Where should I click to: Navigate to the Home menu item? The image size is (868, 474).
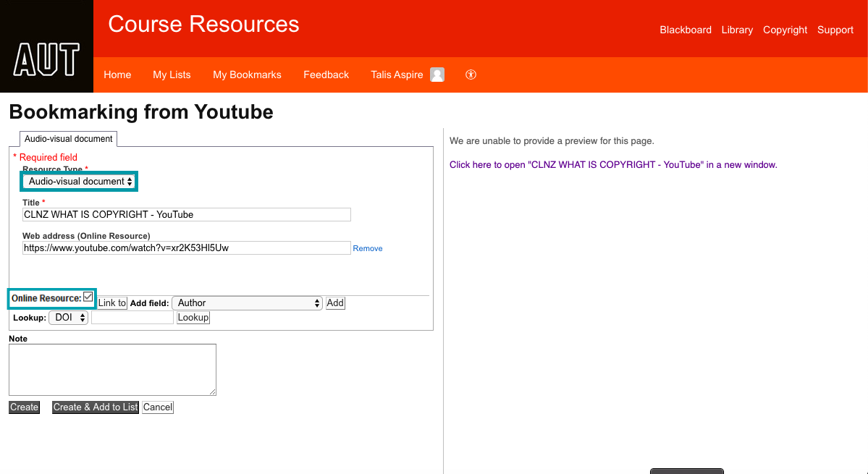coord(117,75)
